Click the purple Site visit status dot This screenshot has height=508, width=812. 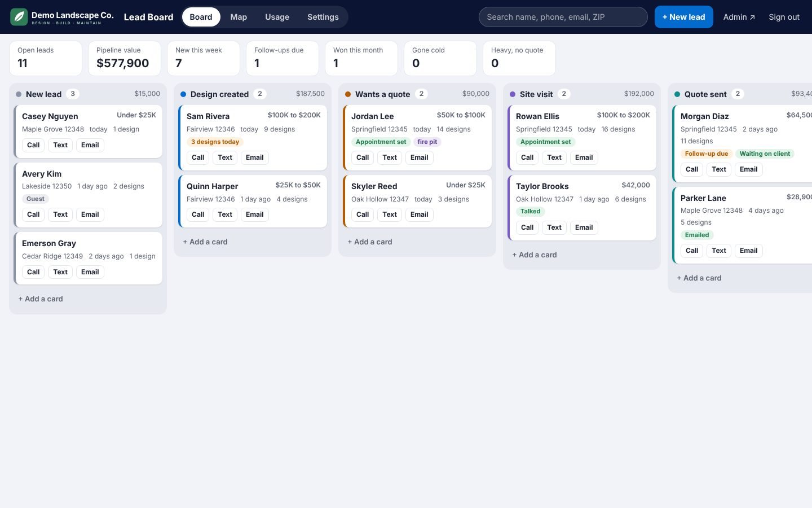coord(513,94)
